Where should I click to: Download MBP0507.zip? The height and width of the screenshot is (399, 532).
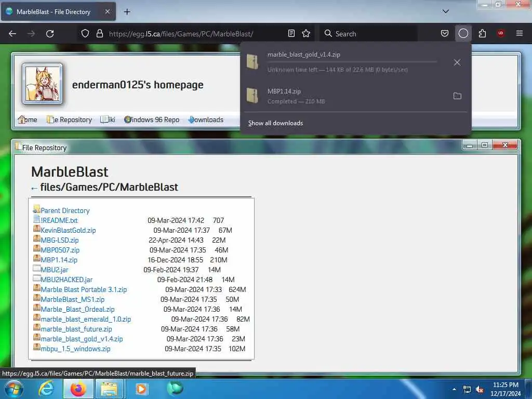[60, 250]
